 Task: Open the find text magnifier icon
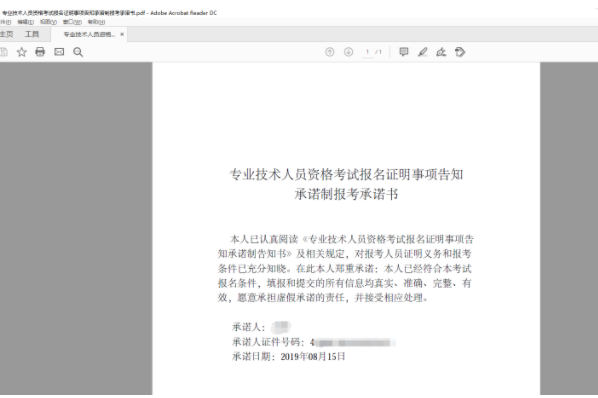point(78,52)
